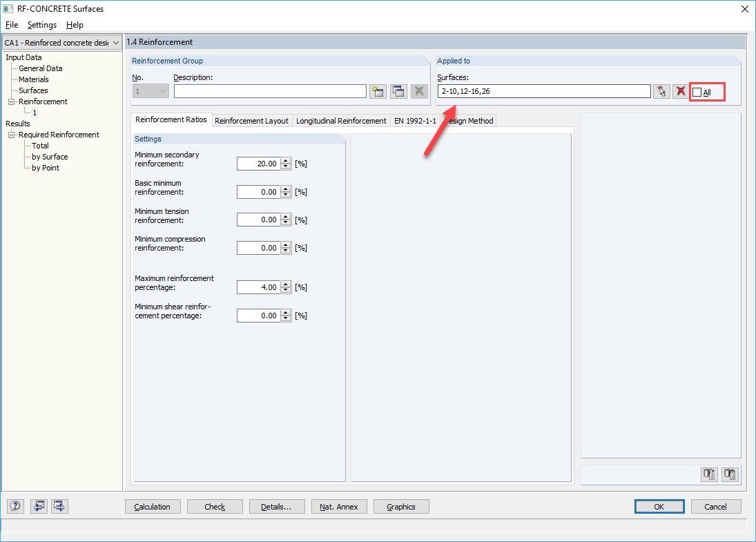Select reinforcement group 1 in the tree
Screen dimensions: 756x542
click(35, 113)
